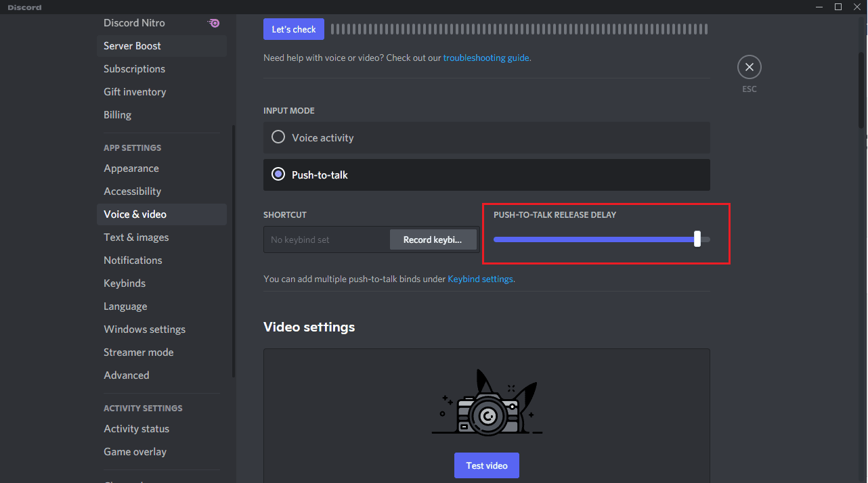The width and height of the screenshot is (868, 483).
Task: Adjust the Push-to-talk release delay slider
Action: (697, 239)
